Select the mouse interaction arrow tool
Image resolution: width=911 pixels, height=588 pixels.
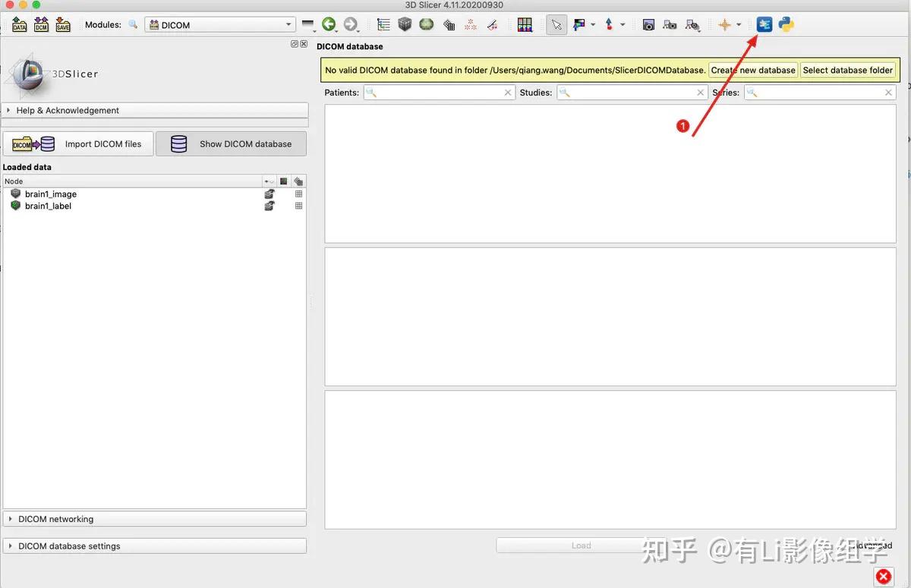click(x=556, y=24)
